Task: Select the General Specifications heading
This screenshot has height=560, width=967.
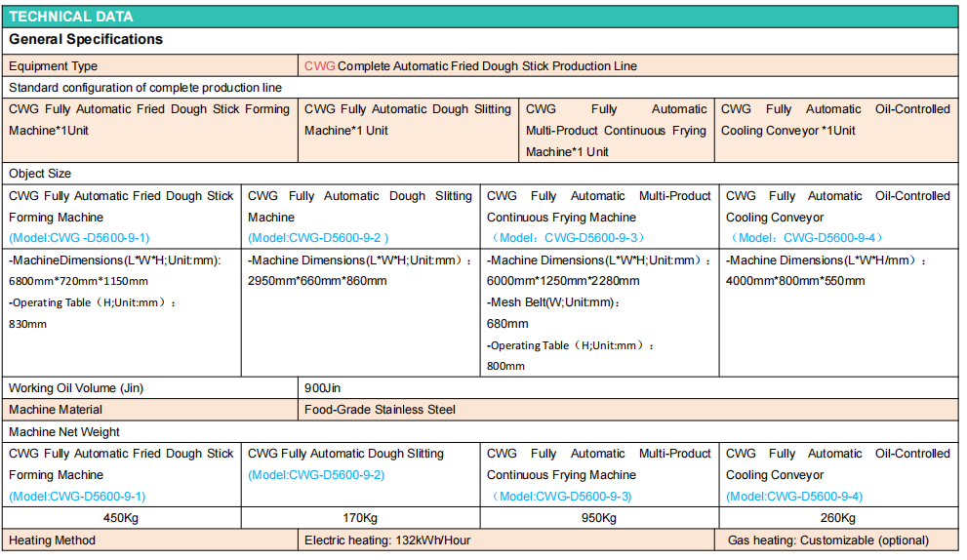Action: 86,40
